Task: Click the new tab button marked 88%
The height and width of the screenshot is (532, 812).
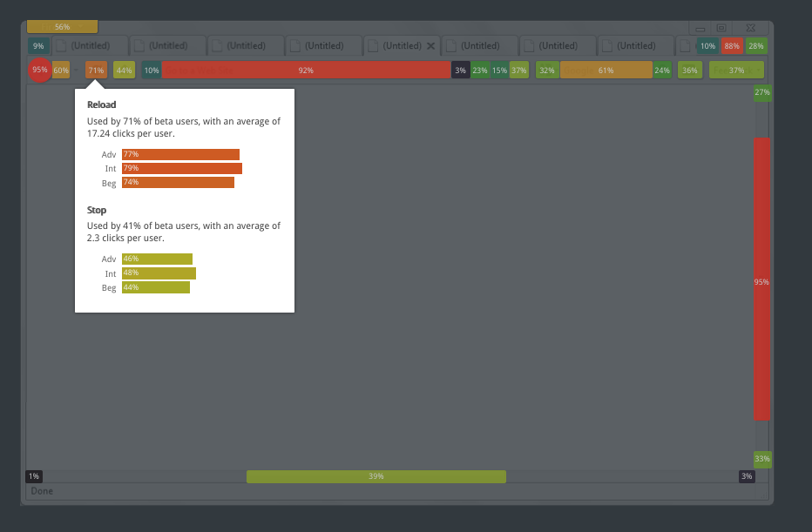Action: (x=732, y=45)
